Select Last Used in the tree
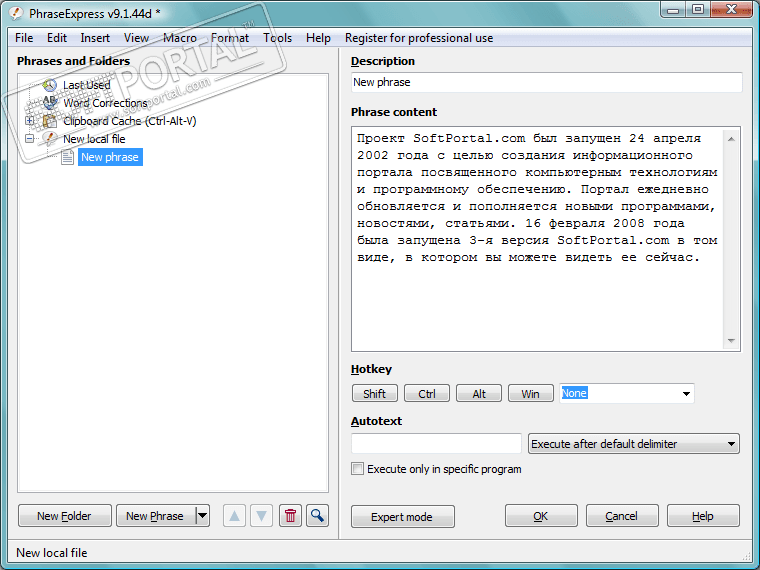 coord(87,85)
